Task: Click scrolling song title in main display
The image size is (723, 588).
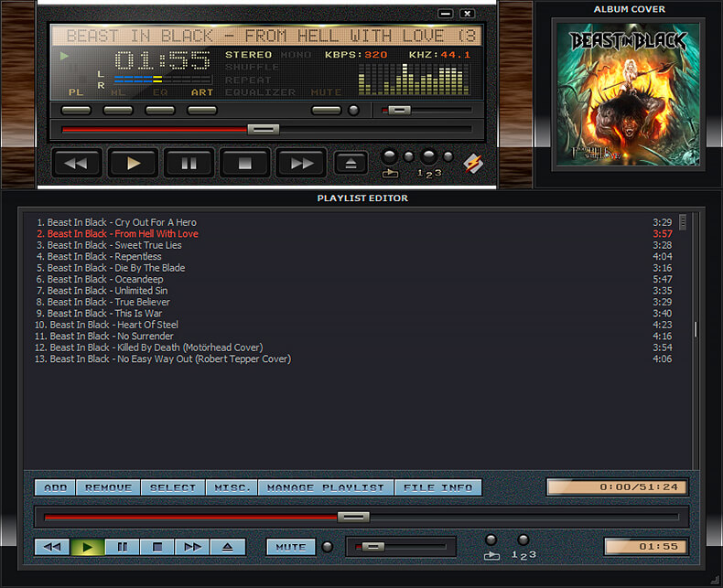Action: click(266, 36)
